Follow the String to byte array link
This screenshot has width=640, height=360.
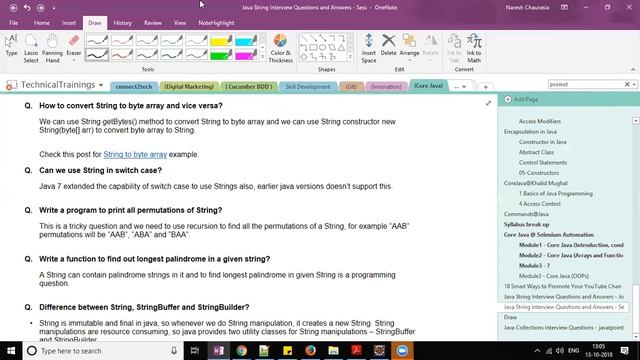[x=135, y=154]
